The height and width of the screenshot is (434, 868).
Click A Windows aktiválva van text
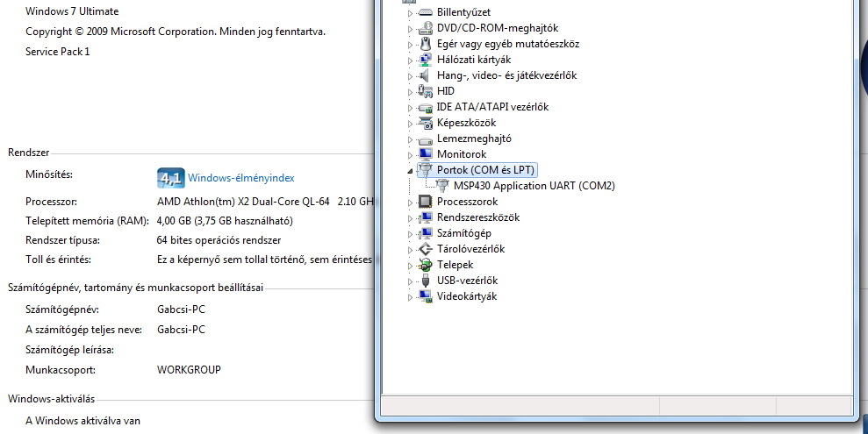[x=83, y=421]
